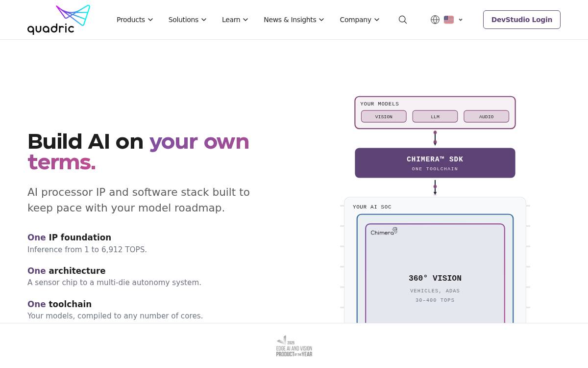Click the Quadric logo
588x368 pixels.
(59, 20)
